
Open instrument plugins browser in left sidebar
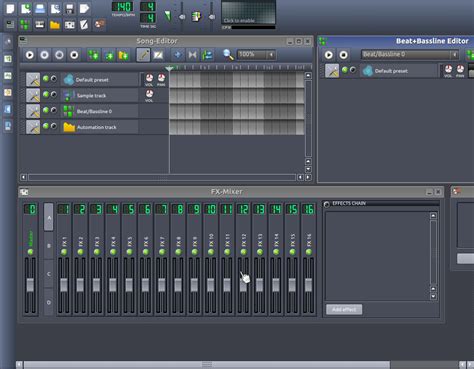[8, 42]
